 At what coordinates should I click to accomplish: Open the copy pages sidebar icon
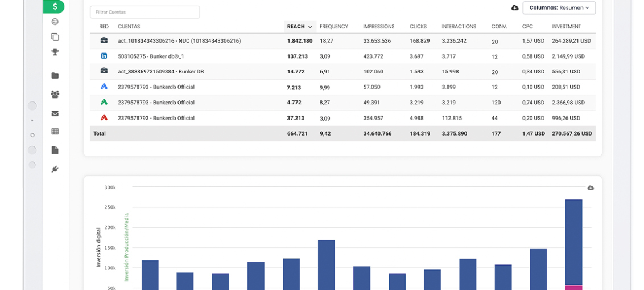[x=55, y=37]
